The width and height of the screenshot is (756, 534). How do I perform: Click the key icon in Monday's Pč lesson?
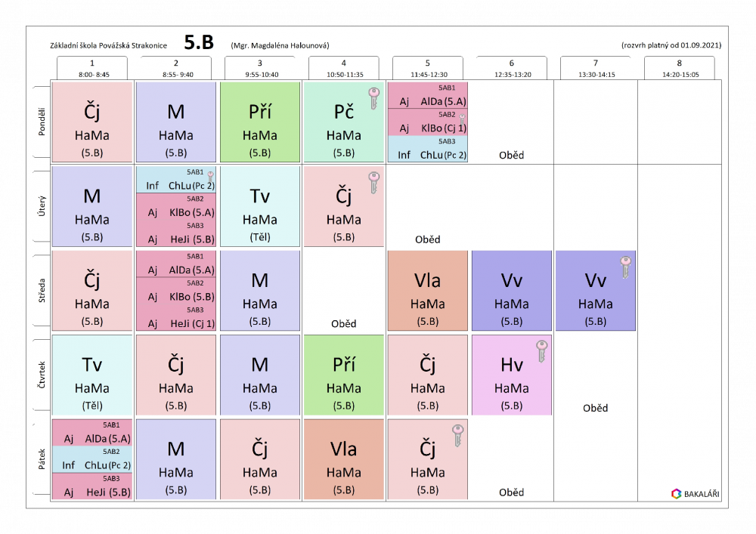373,98
